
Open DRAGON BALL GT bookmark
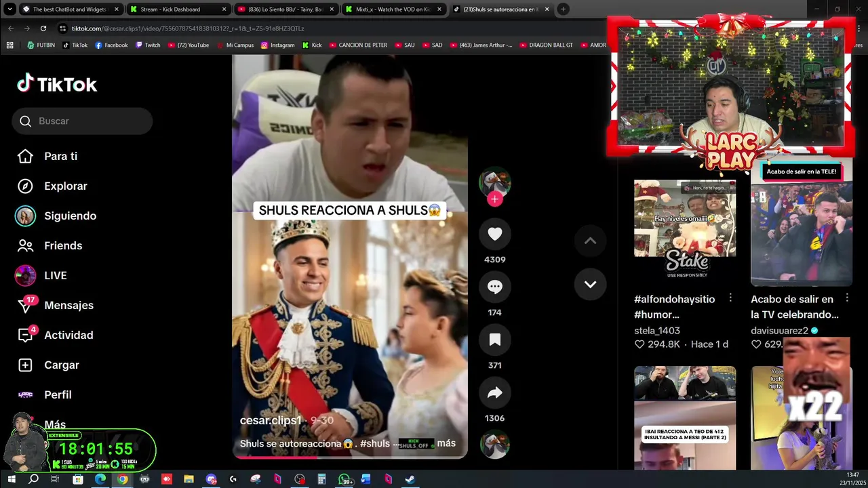tap(547, 45)
